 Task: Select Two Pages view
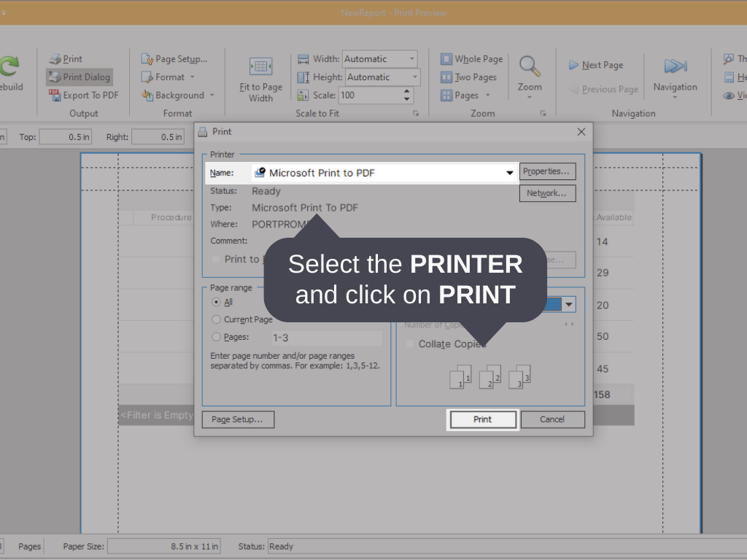click(469, 77)
